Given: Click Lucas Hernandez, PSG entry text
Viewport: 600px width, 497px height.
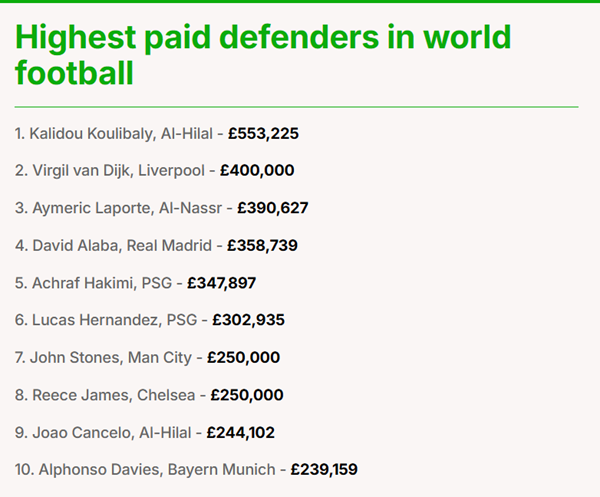Looking at the screenshot, I should tap(107, 320).
